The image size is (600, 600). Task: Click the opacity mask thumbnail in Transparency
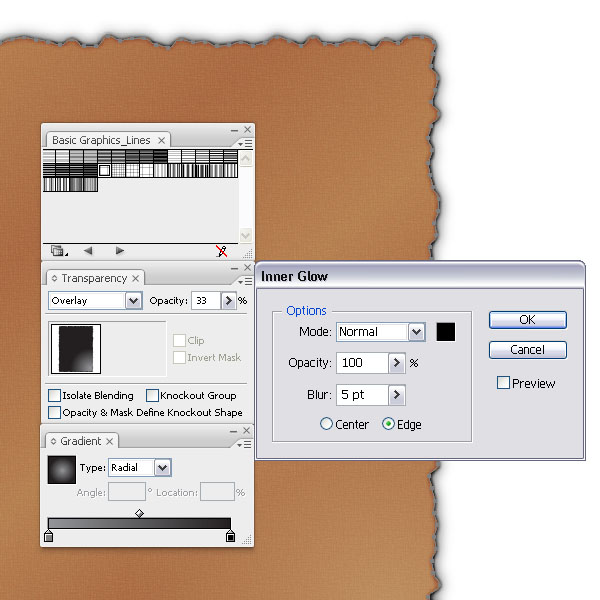coord(76,349)
